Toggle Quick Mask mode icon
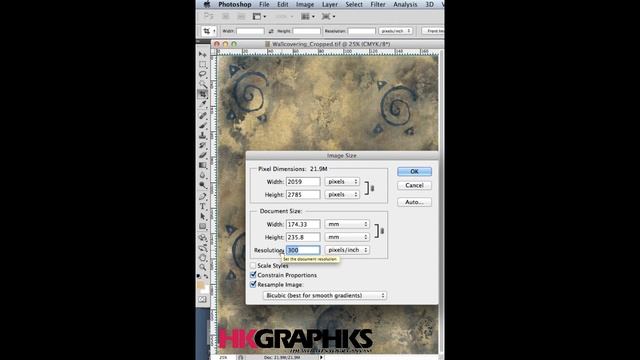 203,300
